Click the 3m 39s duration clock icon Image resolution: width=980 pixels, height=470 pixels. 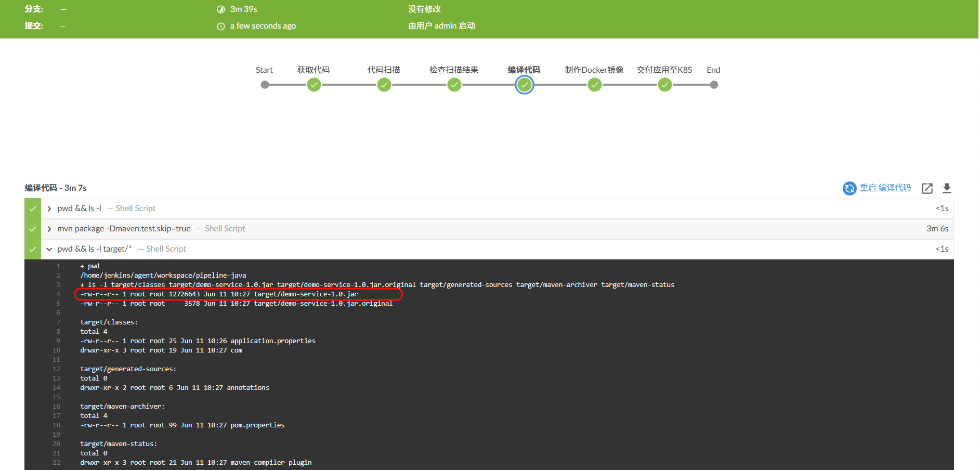[x=221, y=9]
